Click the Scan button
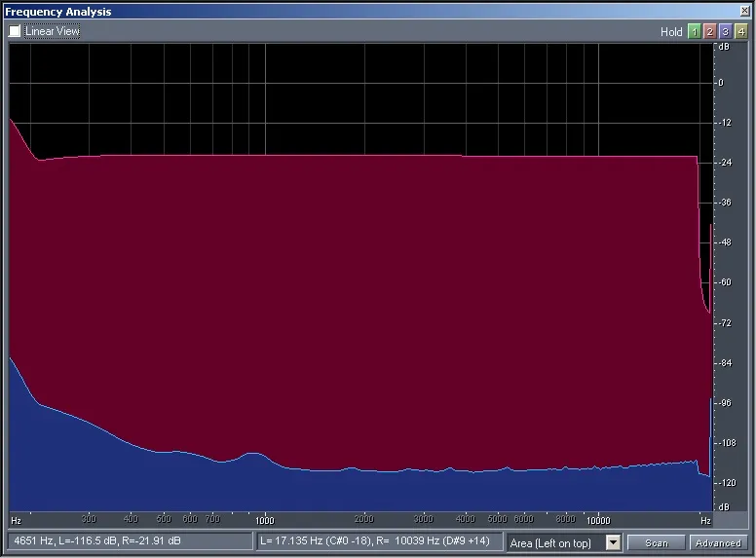This screenshot has width=756, height=558. point(657,543)
